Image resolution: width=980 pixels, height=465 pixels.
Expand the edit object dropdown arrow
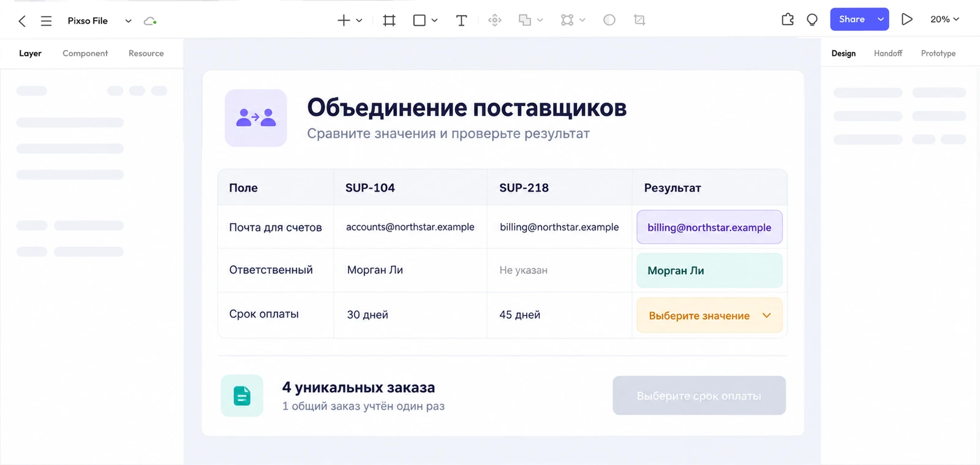582,20
